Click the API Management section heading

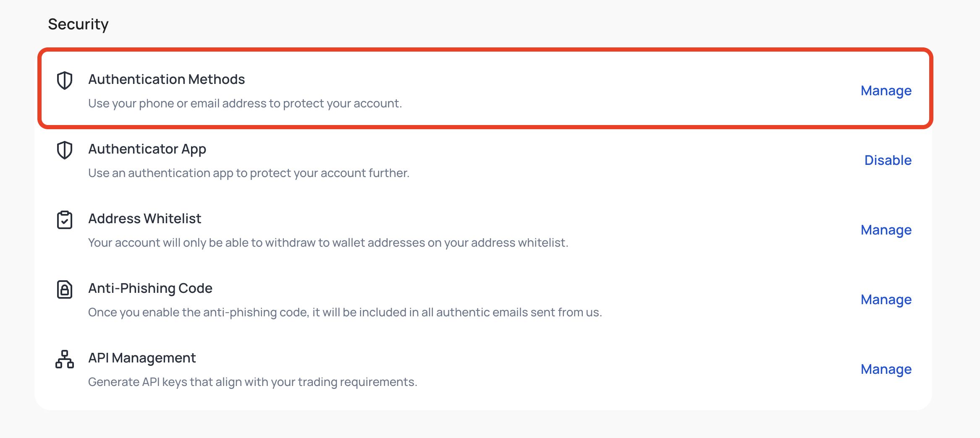click(142, 357)
